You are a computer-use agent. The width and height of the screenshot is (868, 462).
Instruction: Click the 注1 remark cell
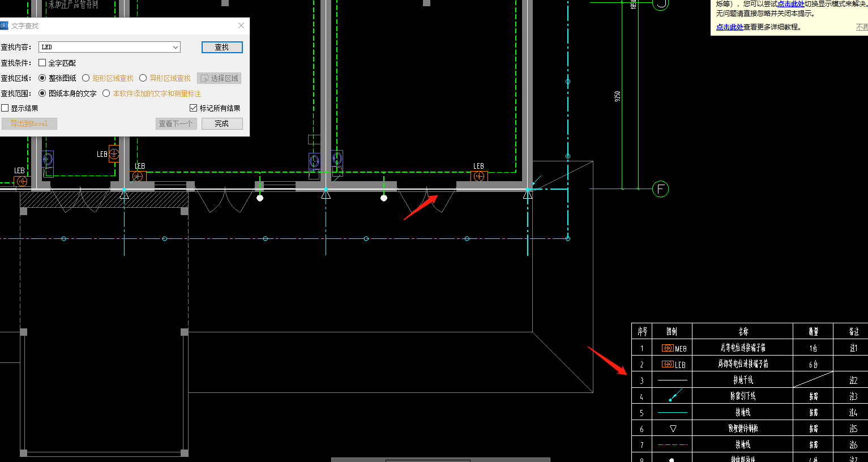point(853,348)
